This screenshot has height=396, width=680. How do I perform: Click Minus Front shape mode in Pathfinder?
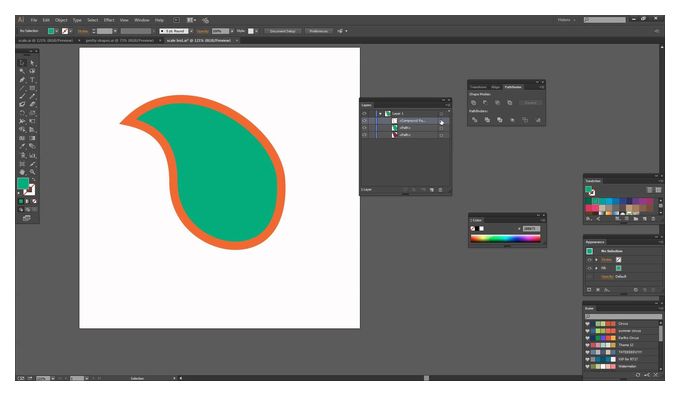point(485,103)
